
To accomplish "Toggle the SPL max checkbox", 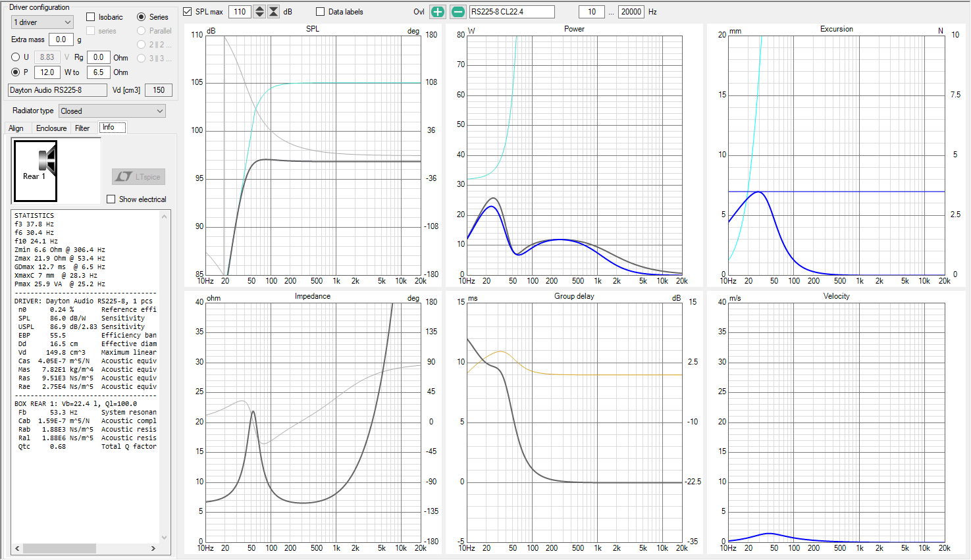I will (188, 12).
